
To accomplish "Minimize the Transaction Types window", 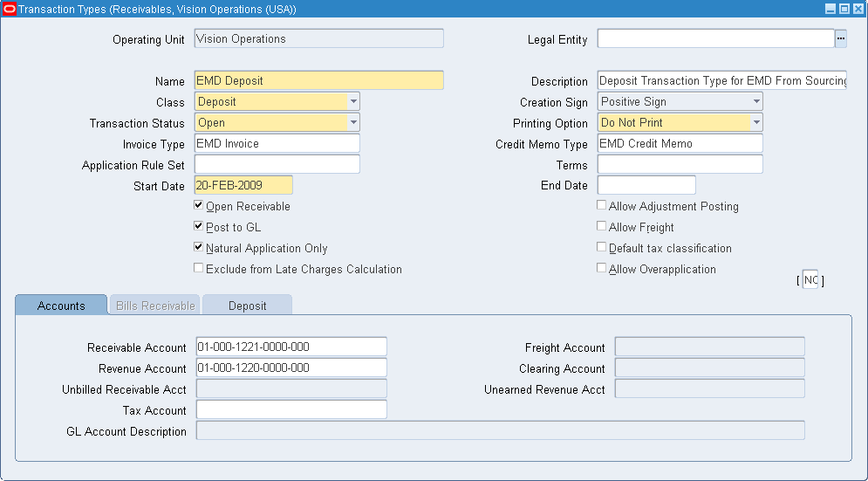I will tap(830, 9).
